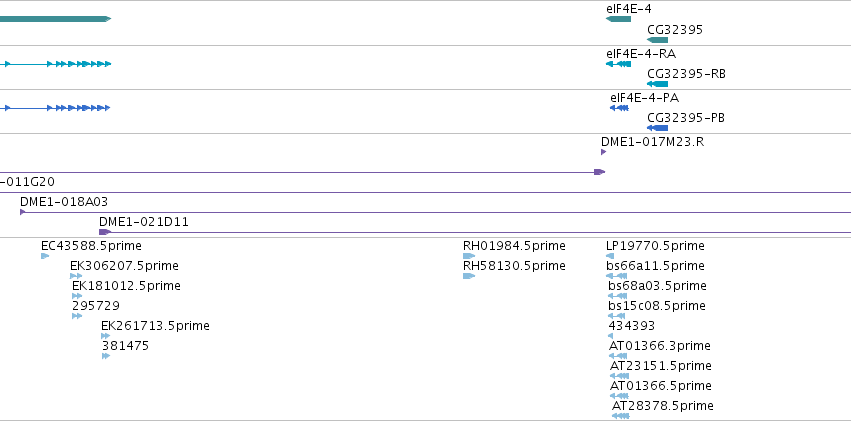
Task: Select the EK306207.5prime EST glyph
Action: click(76, 276)
